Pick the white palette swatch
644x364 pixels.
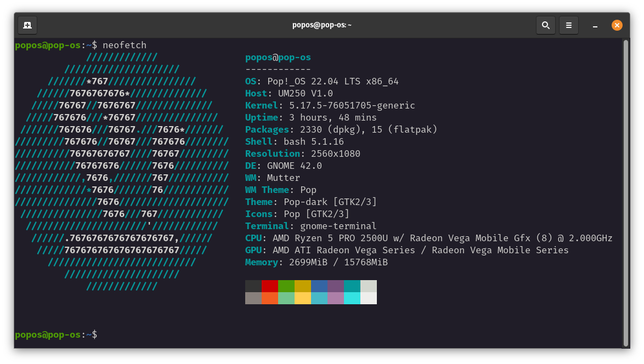[x=369, y=298]
